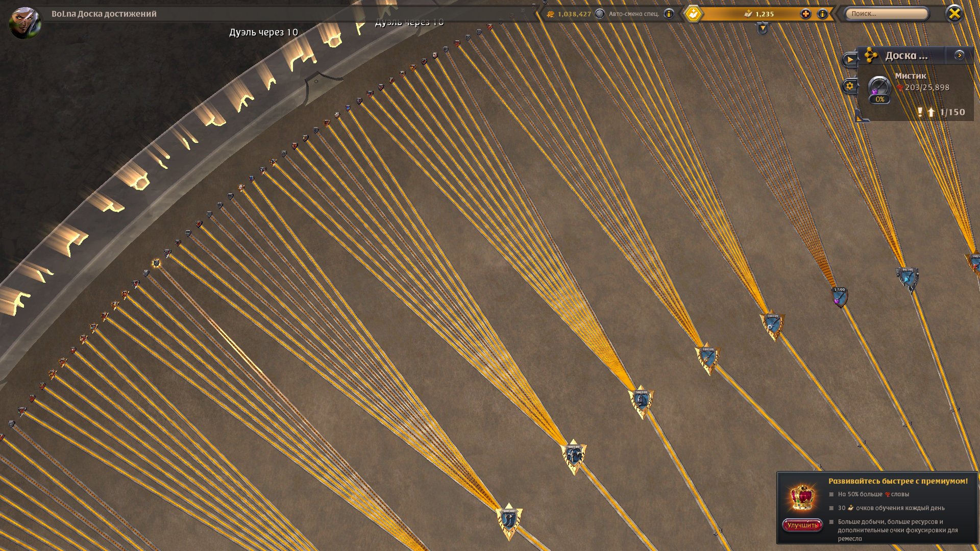This screenshot has width=980, height=551.
Task: Select the helmet shield node
Action: tap(641, 402)
